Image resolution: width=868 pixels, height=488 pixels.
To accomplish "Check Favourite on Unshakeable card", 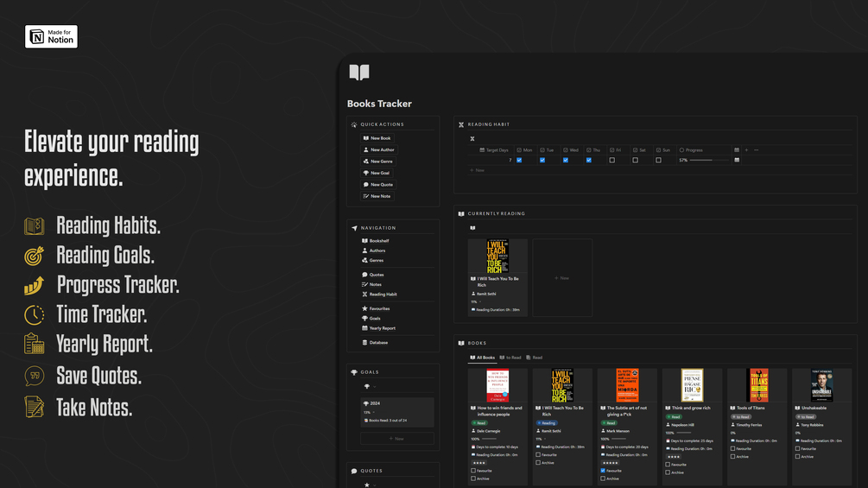I will click(798, 449).
